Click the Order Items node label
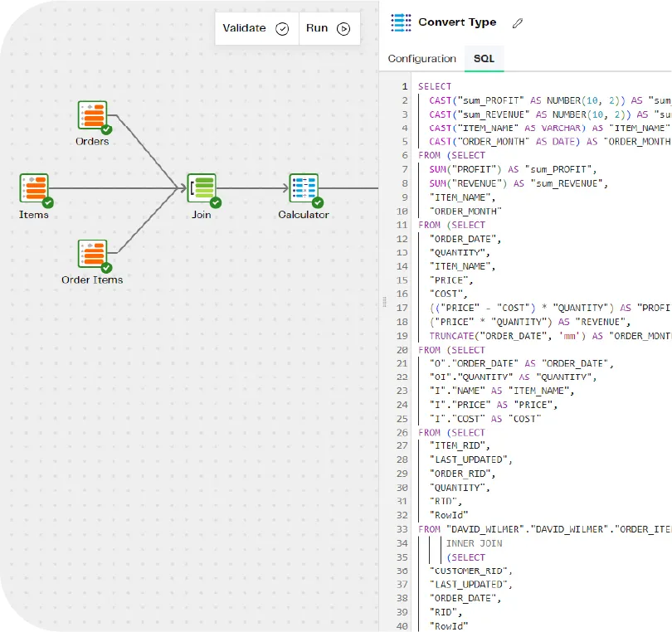The height and width of the screenshot is (632, 672). [92, 280]
